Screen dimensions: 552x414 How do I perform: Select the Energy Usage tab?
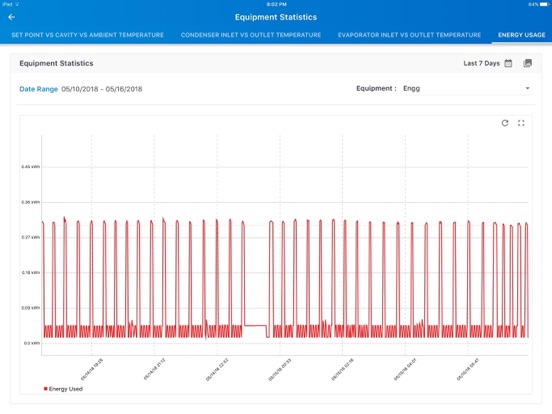(521, 35)
